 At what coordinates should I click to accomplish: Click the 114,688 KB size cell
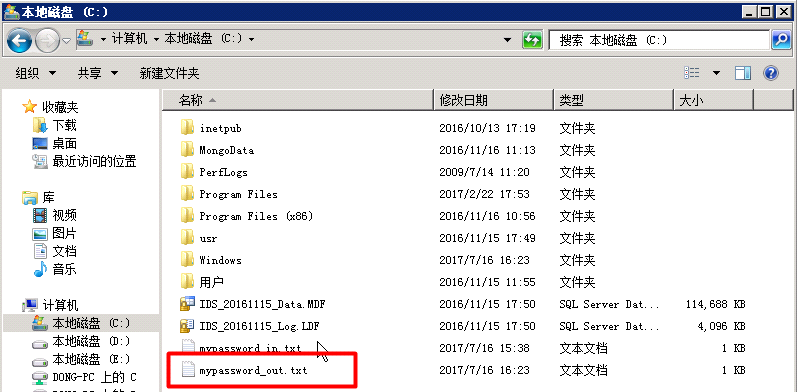715,305
